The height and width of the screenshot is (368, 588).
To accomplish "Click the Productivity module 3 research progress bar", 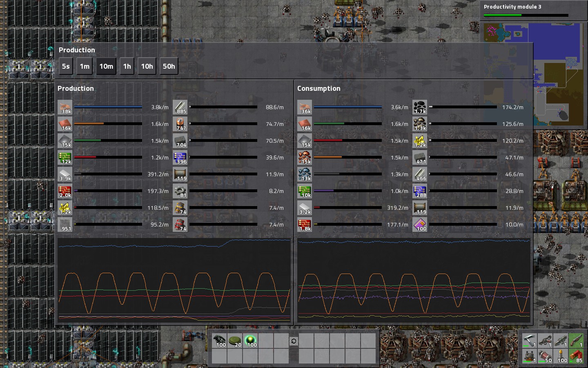I will coord(526,16).
